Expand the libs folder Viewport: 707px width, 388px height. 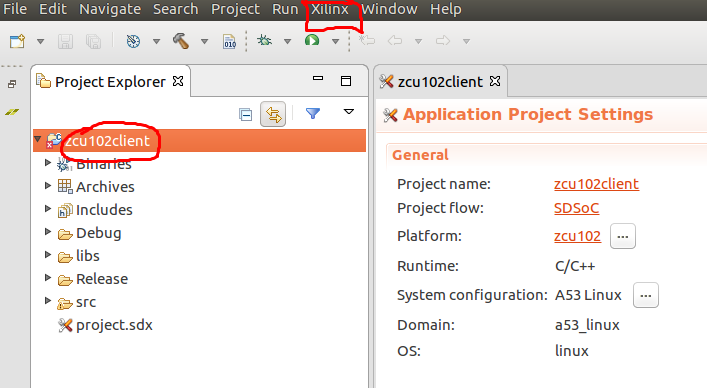click(x=48, y=254)
